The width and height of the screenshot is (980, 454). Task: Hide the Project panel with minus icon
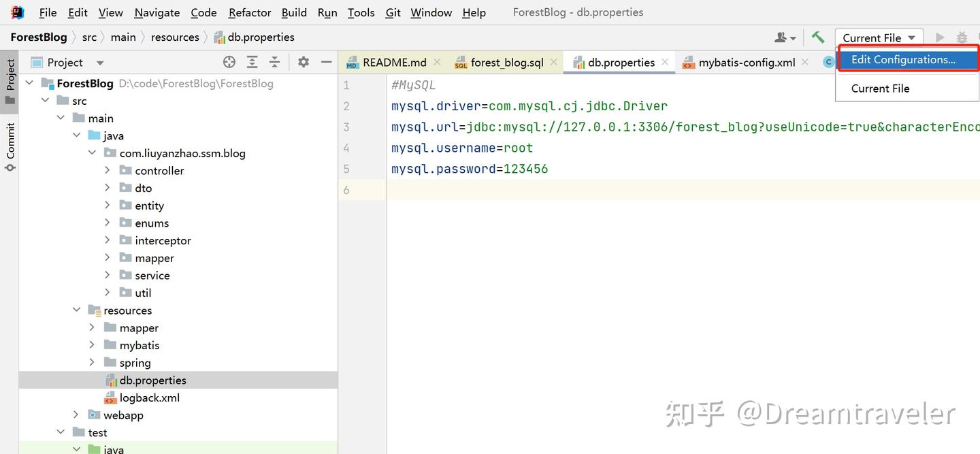(327, 62)
